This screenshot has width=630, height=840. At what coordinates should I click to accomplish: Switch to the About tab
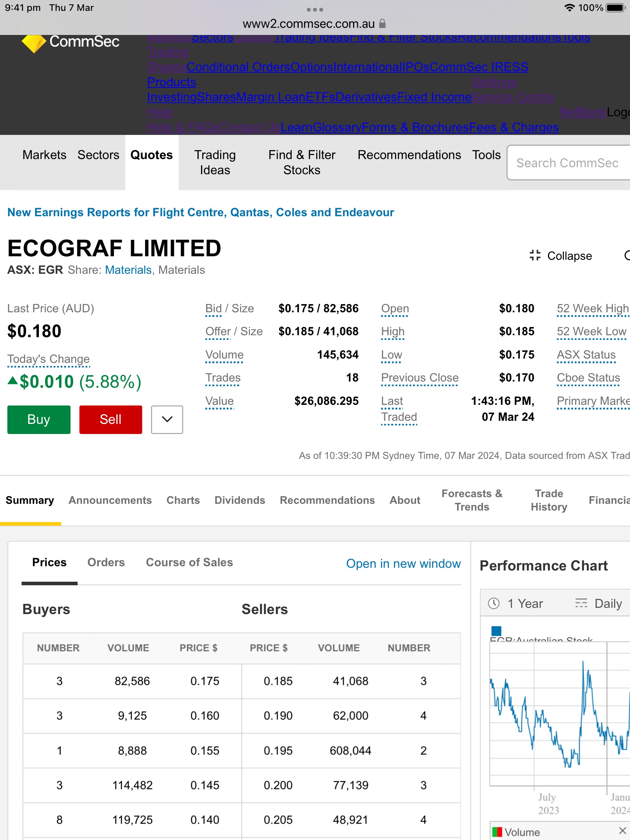click(405, 500)
